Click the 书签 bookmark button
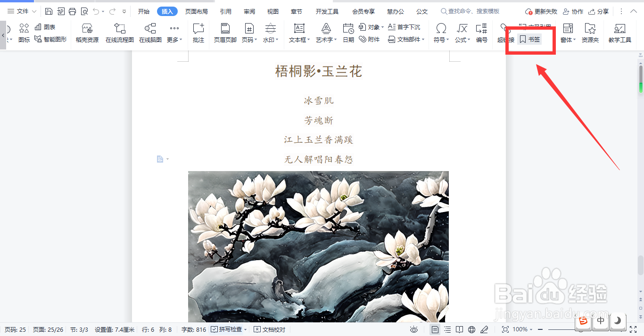The height and width of the screenshot is (336, 644). [530, 40]
